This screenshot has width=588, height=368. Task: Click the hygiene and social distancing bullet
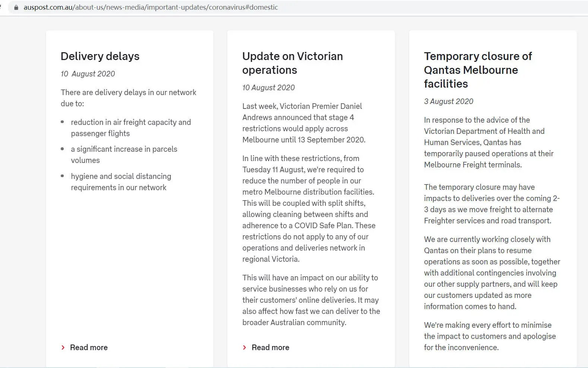pos(121,182)
